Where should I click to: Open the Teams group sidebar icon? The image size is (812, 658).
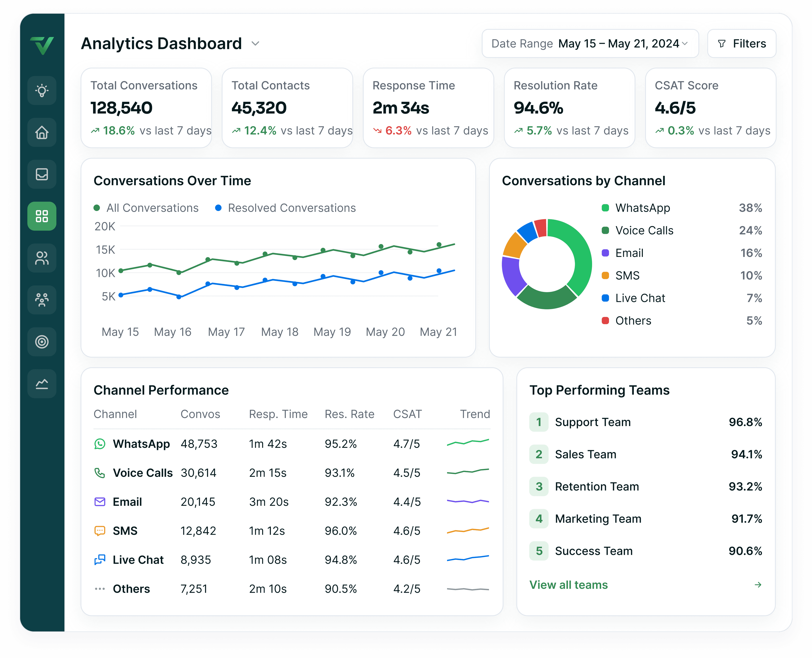[x=42, y=300]
